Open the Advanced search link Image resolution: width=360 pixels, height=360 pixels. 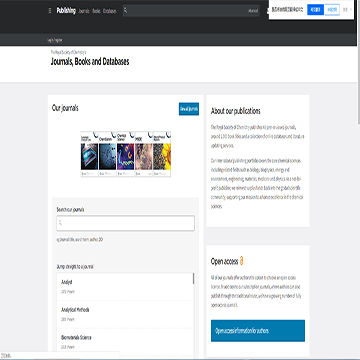point(253,11)
